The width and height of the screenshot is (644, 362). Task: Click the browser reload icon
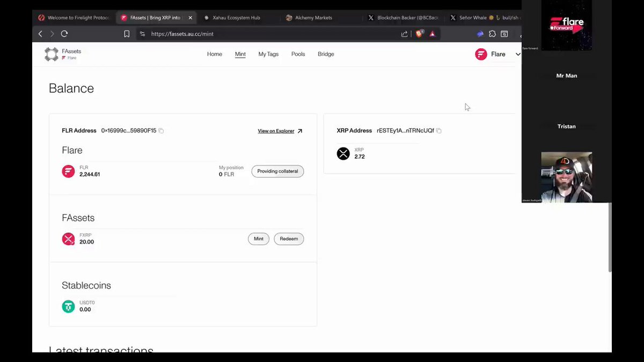coord(64,34)
